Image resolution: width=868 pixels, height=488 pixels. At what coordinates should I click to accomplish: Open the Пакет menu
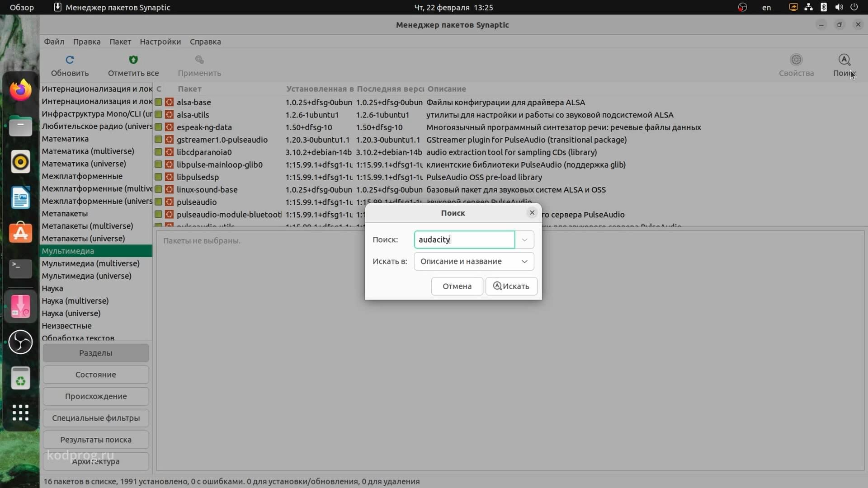120,42
